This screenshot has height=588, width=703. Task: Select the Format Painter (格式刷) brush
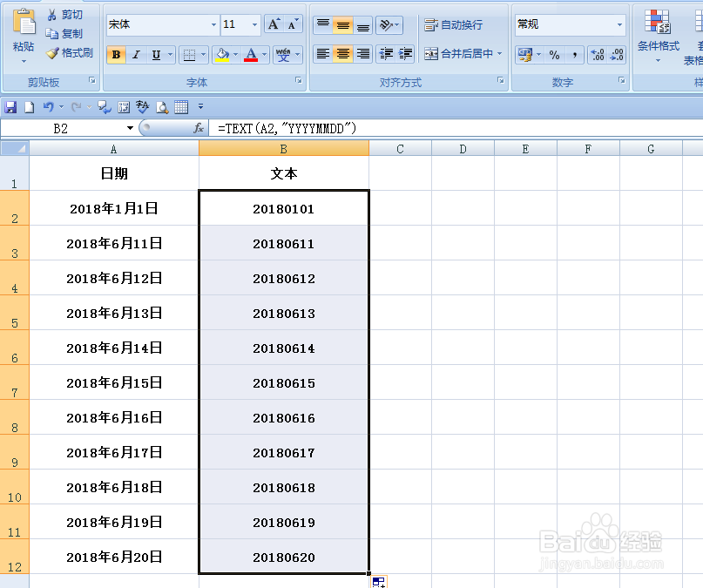[x=52, y=53]
